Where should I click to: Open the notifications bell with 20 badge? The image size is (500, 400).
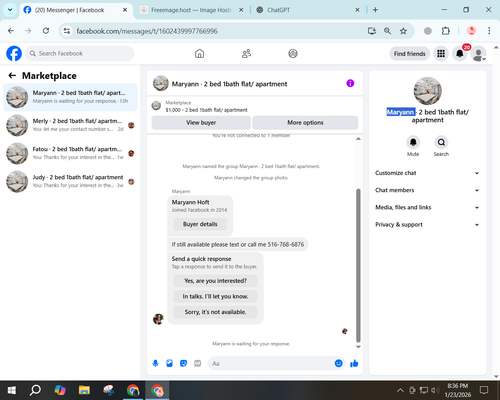(x=460, y=54)
